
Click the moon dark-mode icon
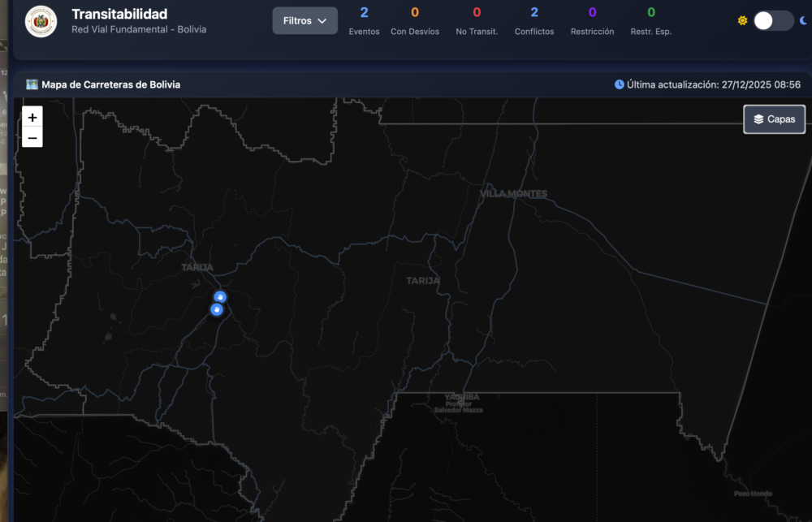click(804, 21)
